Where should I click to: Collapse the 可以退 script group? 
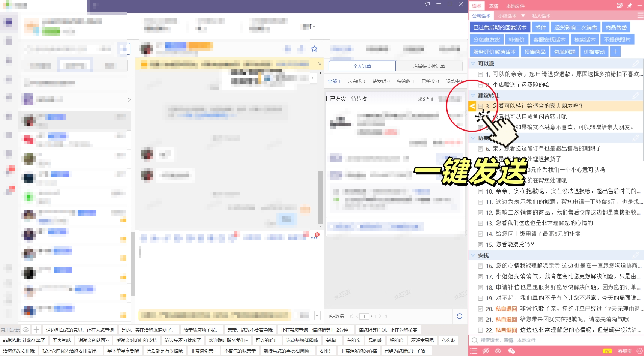473,63
